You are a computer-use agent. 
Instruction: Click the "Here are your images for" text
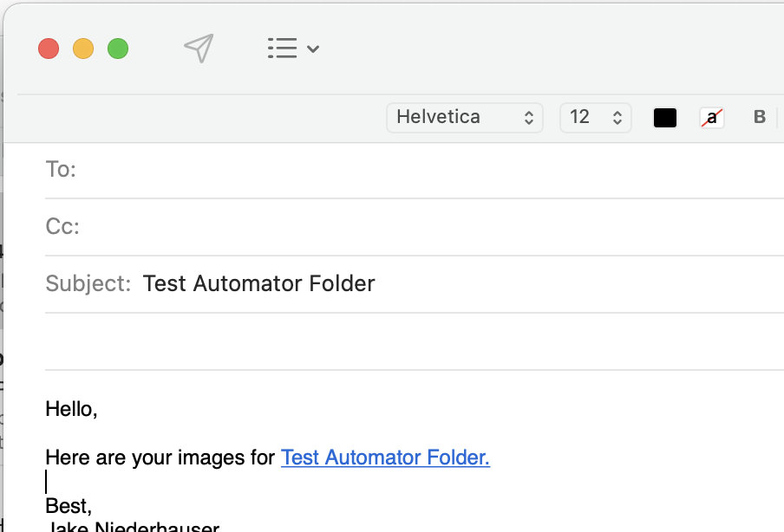pyautogui.click(x=160, y=457)
